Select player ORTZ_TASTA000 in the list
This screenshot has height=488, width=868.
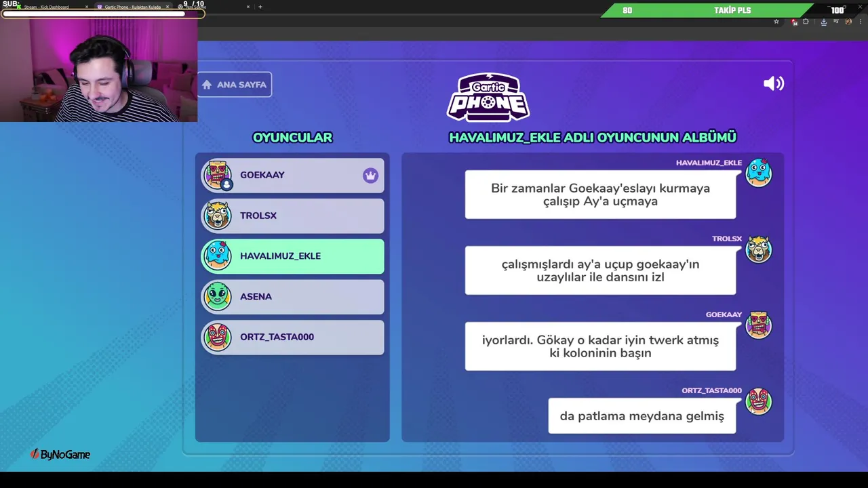pyautogui.click(x=292, y=338)
